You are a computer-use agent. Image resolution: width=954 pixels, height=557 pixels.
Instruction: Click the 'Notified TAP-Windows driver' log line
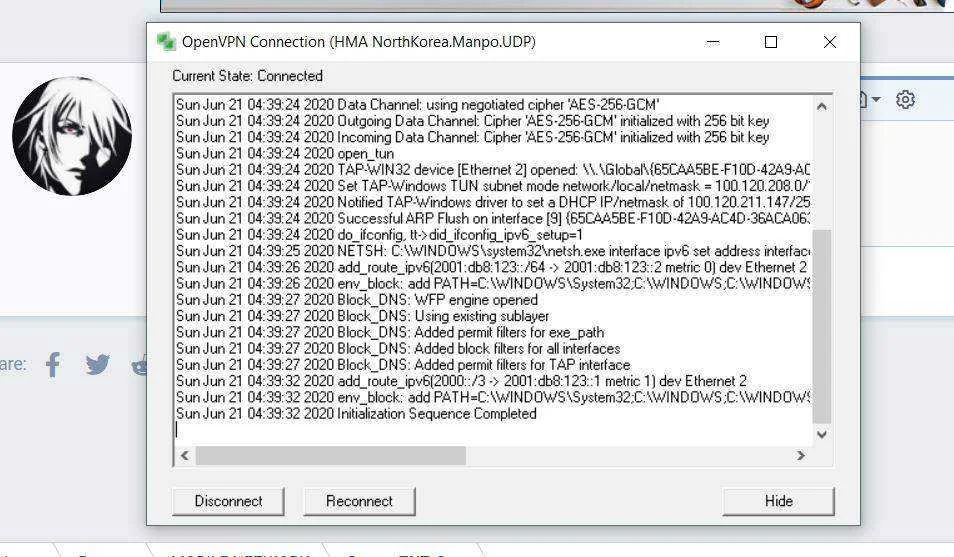click(x=493, y=202)
